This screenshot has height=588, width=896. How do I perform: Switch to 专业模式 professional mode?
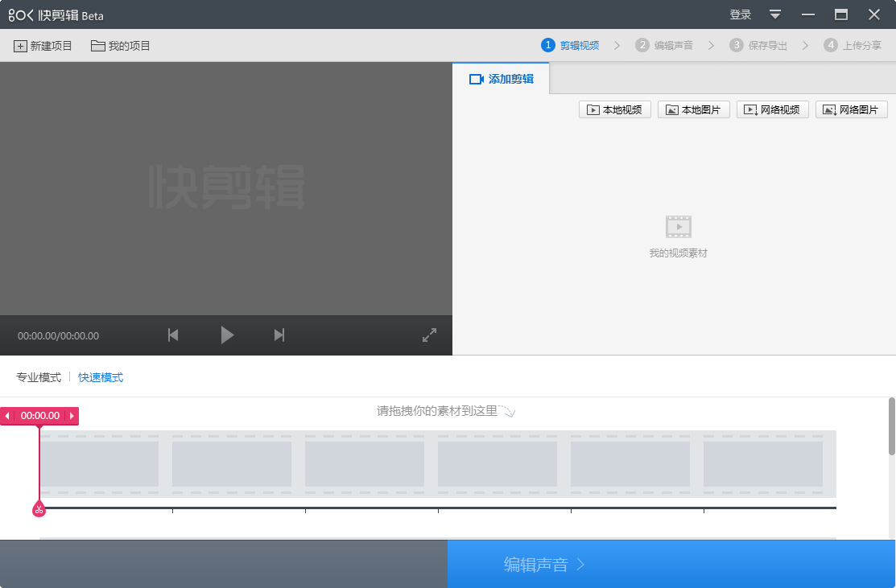point(39,377)
